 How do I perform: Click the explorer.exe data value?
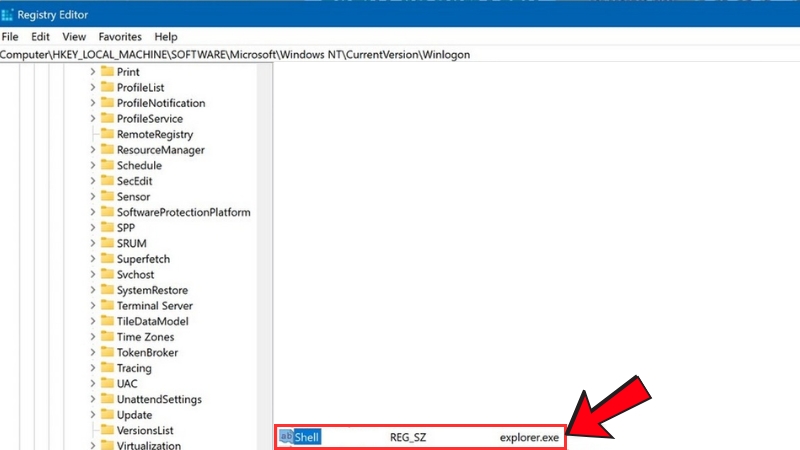pos(529,437)
